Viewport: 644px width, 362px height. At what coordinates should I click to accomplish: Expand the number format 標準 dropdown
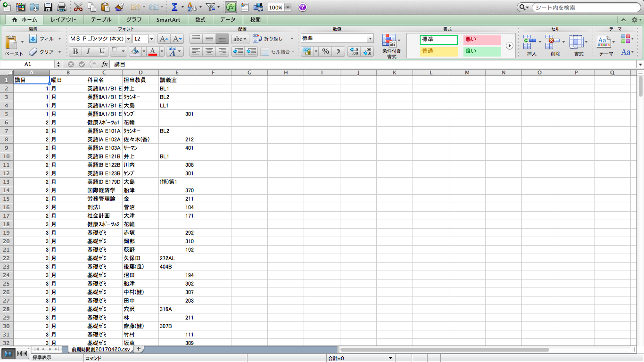370,39
